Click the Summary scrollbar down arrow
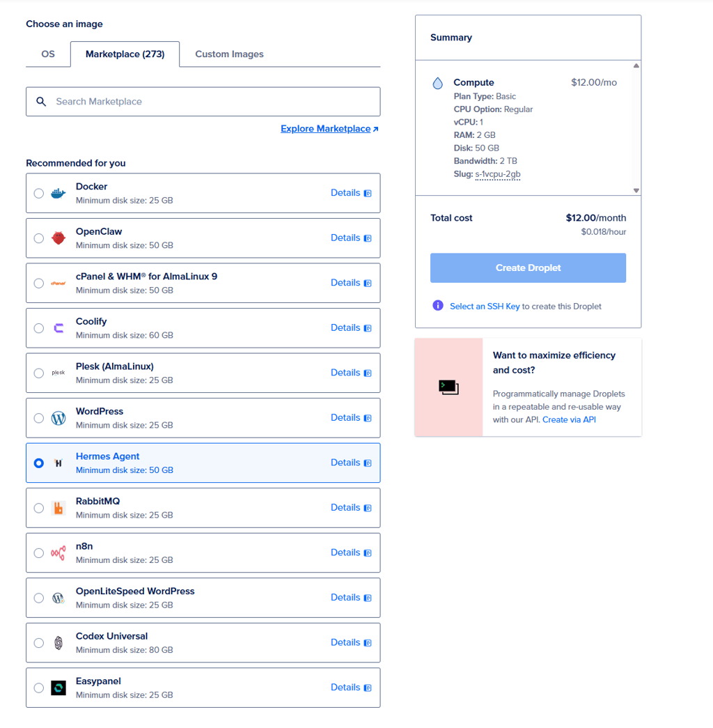The height and width of the screenshot is (728, 713). (x=636, y=190)
